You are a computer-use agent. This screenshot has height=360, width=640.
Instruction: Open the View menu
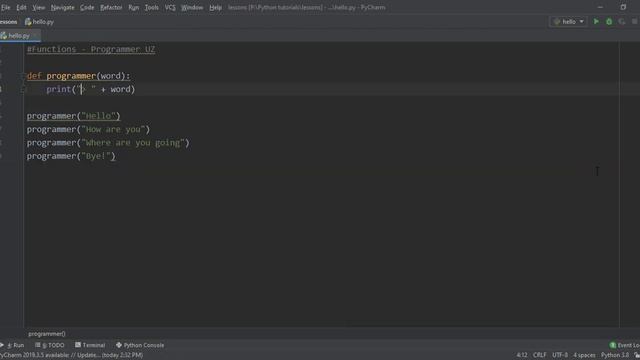click(x=39, y=7)
